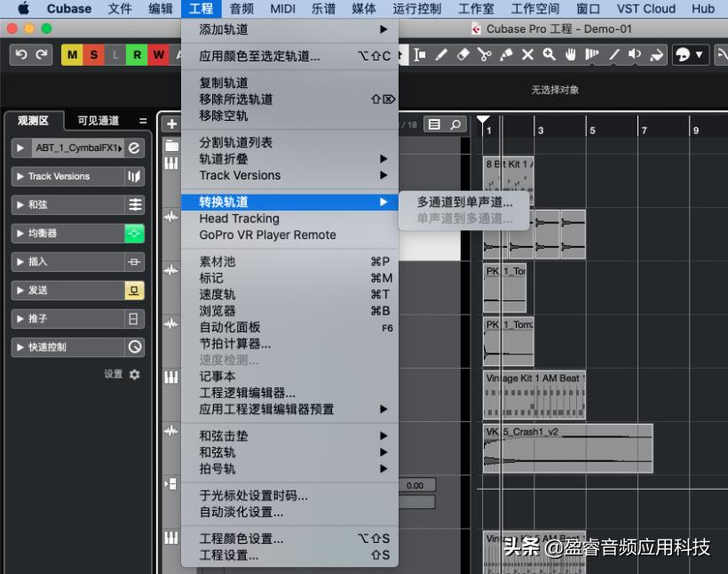Select the Split (scissors) tool
Screen dimensions: 728x574
(485, 55)
